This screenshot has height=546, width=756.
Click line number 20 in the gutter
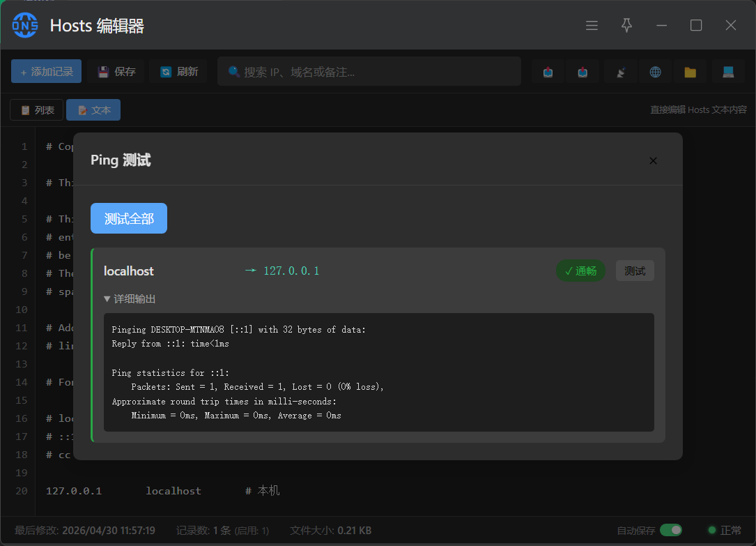(21, 491)
